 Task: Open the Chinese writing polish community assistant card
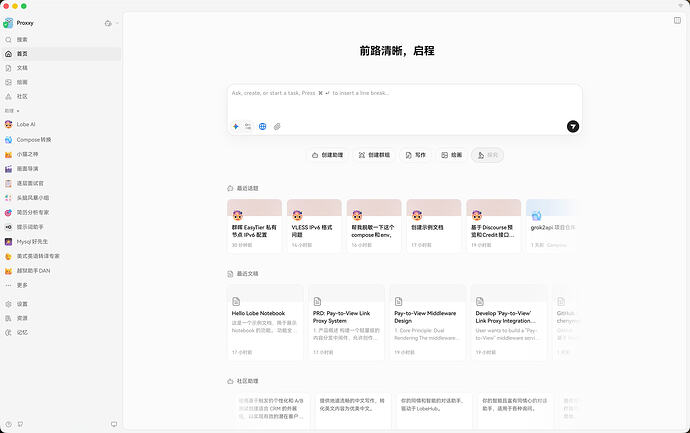pyautogui.click(x=353, y=410)
